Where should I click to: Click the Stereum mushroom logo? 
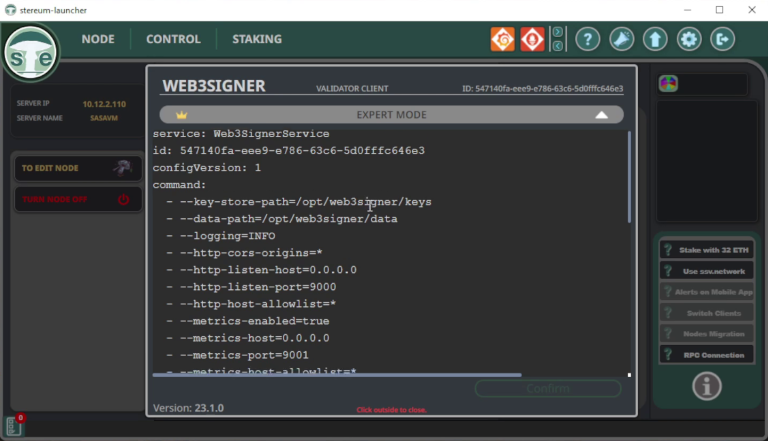pos(30,53)
